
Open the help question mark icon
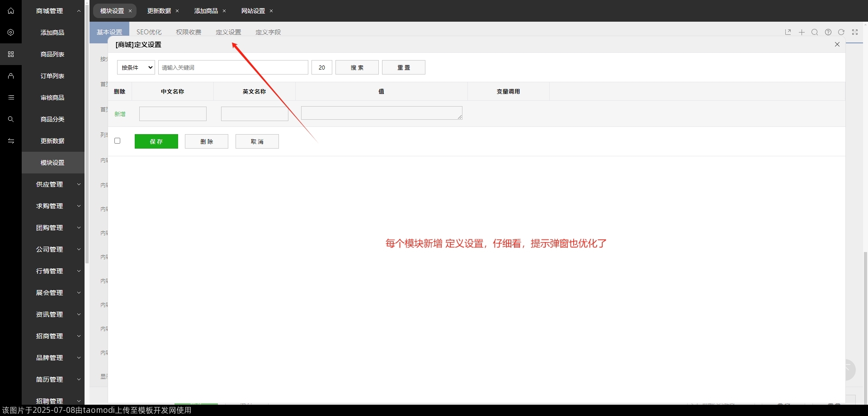[829, 32]
